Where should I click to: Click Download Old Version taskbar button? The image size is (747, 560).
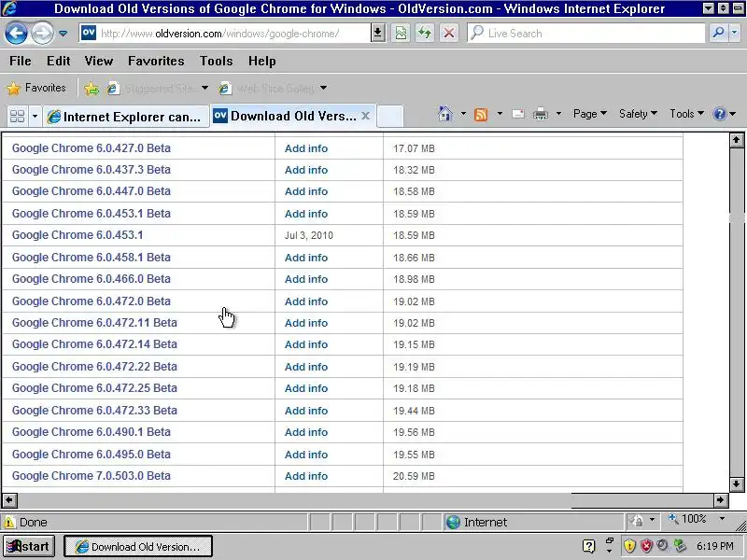click(x=138, y=546)
